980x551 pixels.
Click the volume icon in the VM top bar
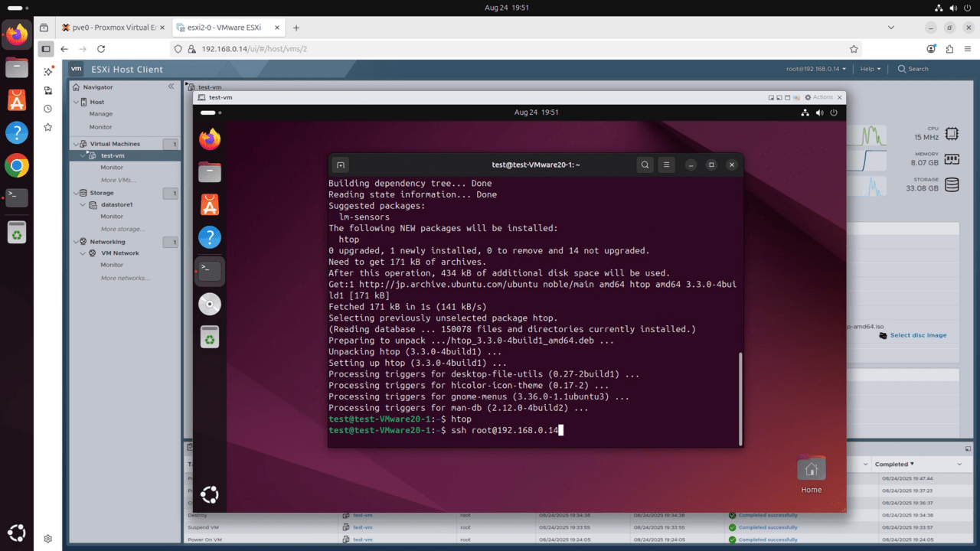click(x=820, y=112)
